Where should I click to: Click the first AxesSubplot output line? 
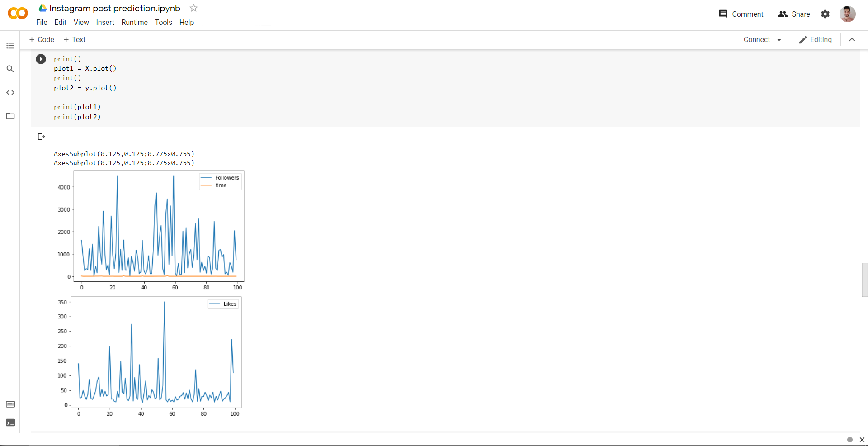pyautogui.click(x=124, y=154)
